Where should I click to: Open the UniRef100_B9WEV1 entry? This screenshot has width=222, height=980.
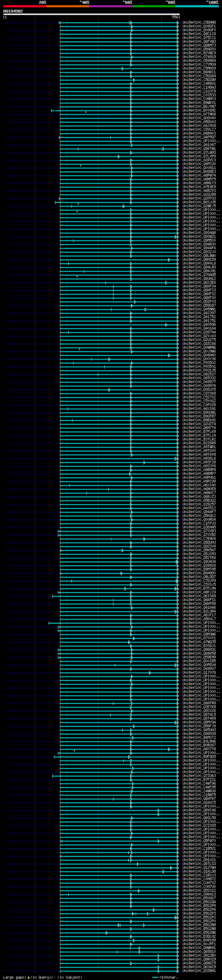[199, 103]
